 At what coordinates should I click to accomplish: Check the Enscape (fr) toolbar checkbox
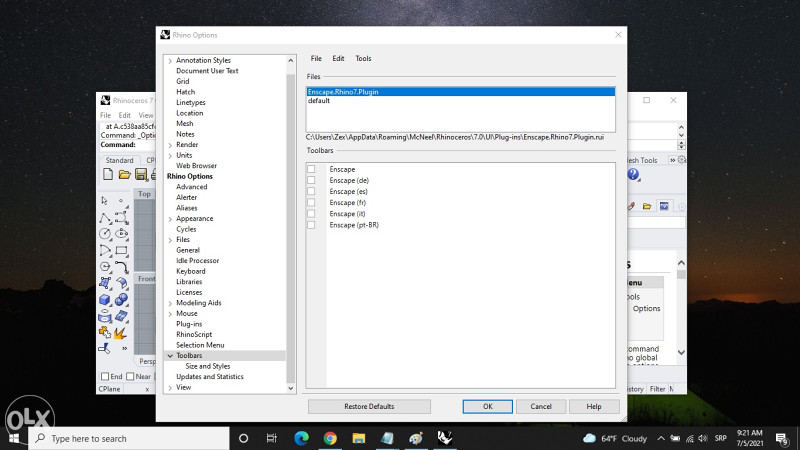(x=311, y=203)
